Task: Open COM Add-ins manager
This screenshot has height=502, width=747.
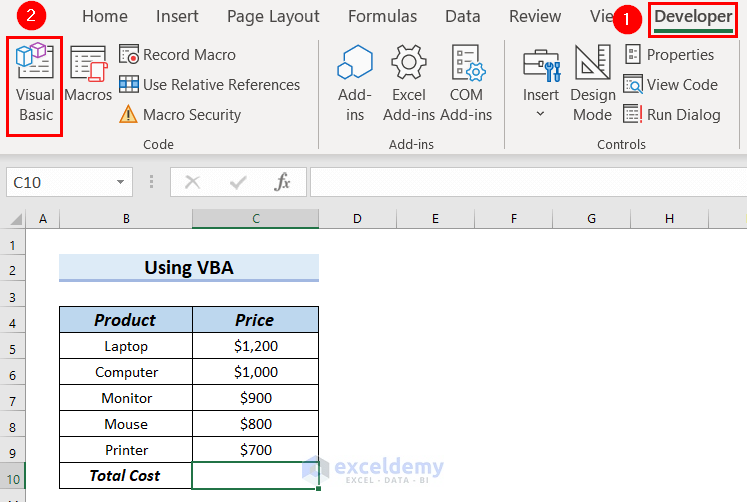Action: point(466,83)
